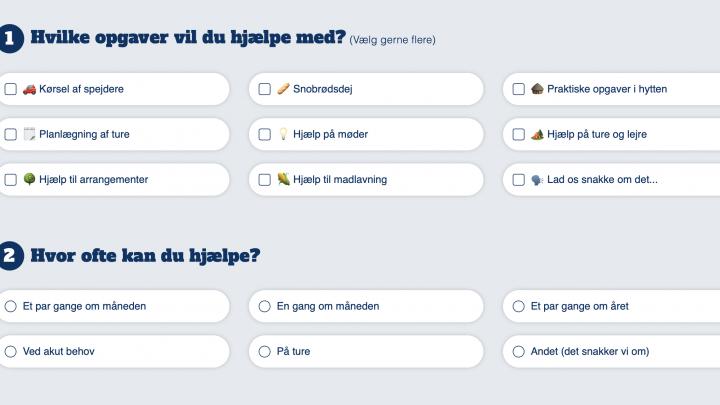Image resolution: width=720 pixels, height=405 pixels.
Task: Check the Lad os snakke om det checkbox
Action: pyautogui.click(x=518, y=180)
